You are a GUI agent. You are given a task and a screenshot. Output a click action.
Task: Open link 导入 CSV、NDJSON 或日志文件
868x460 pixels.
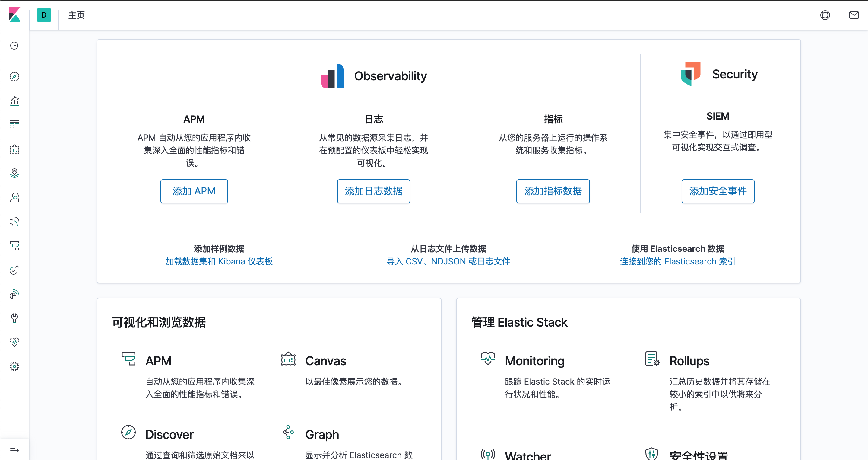[448, 261]
